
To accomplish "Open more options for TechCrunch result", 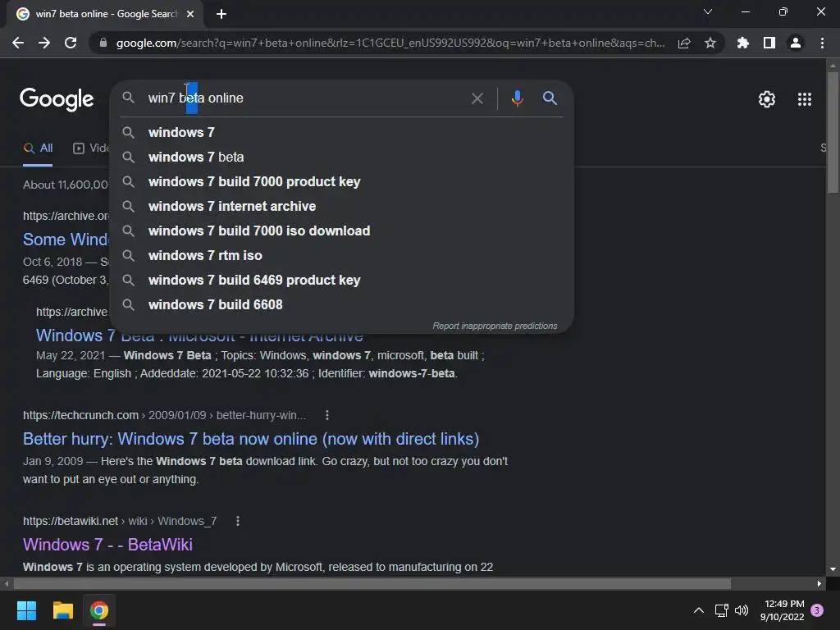I will pyautogui.click(x=327, y=415).
